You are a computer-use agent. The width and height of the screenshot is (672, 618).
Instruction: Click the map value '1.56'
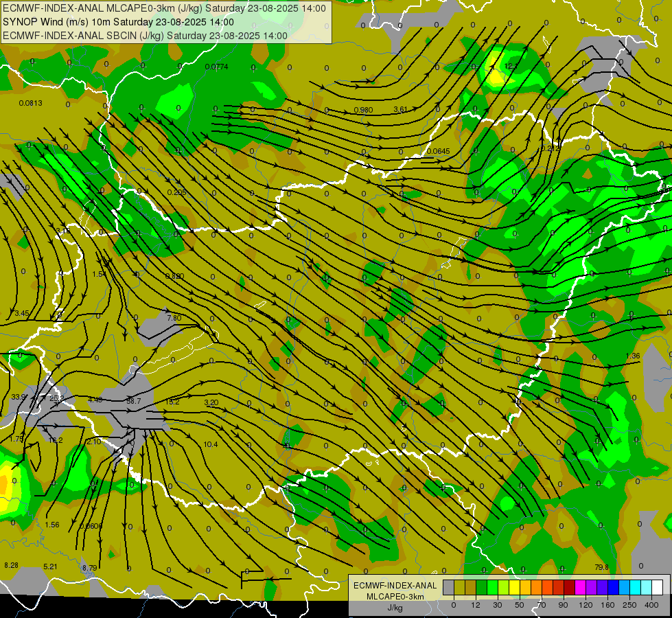52,525
